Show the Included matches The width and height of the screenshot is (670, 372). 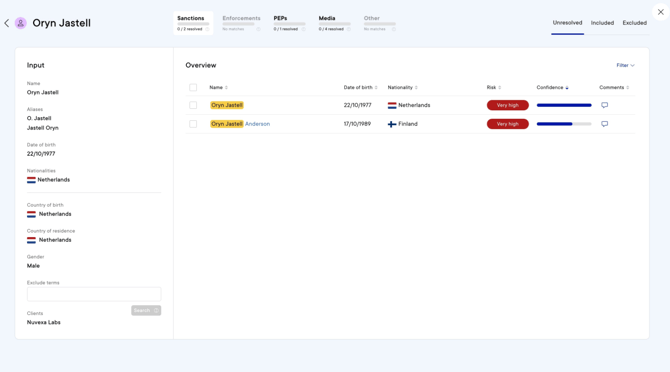click(x=602, y=23)
